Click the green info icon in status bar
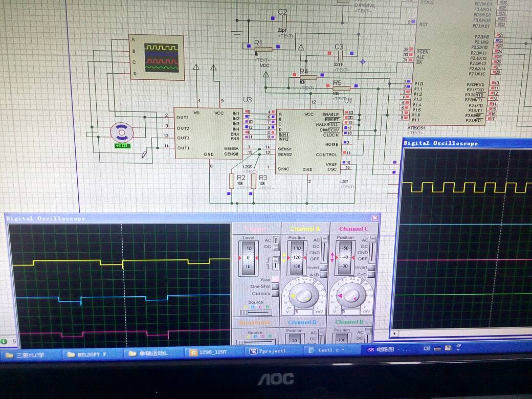Image resolution: width=532 pixels, height=399 pixels. [x=4, y=341]
